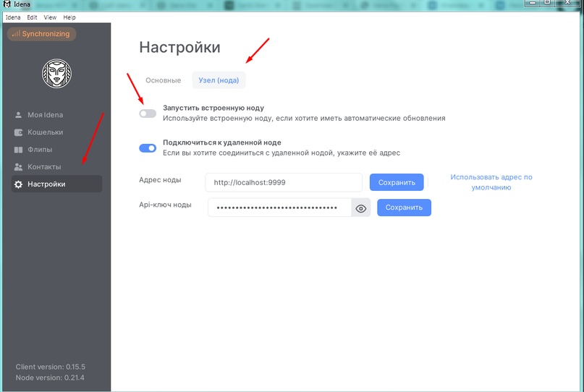Open the Edit menu

32,17
